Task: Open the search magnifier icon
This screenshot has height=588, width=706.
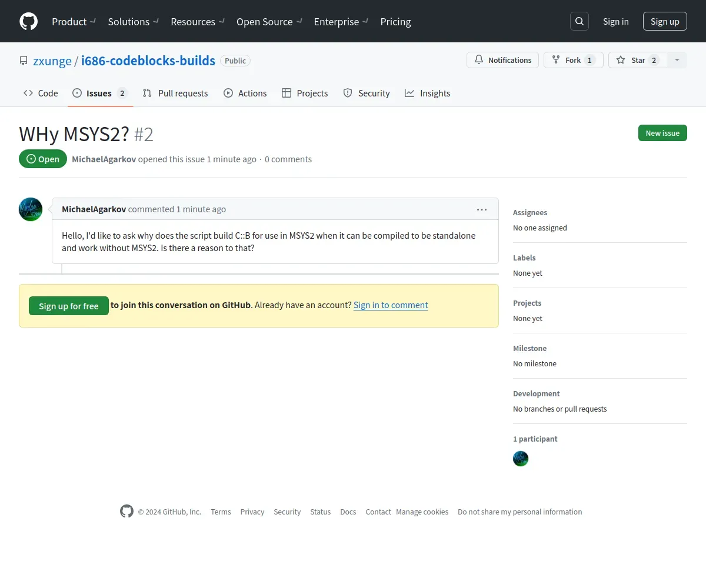Action: click(580, 21)
